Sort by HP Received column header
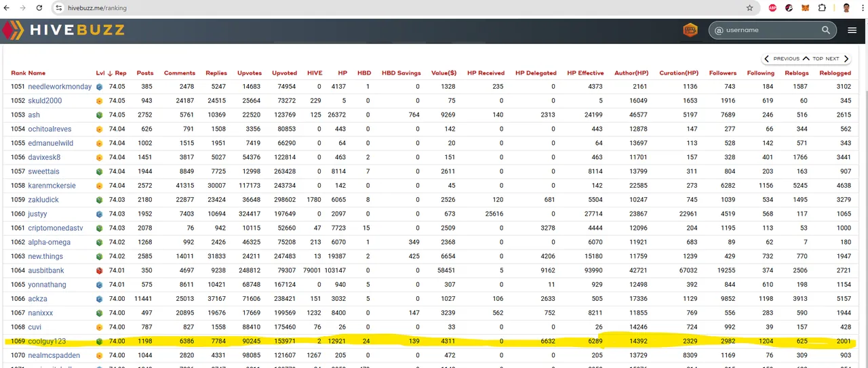 point(486,73)
